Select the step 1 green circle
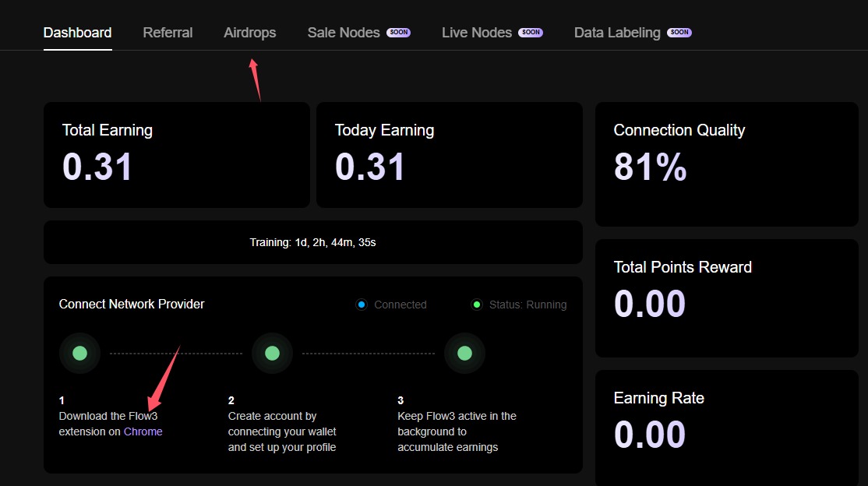 [x=79, y=353]
